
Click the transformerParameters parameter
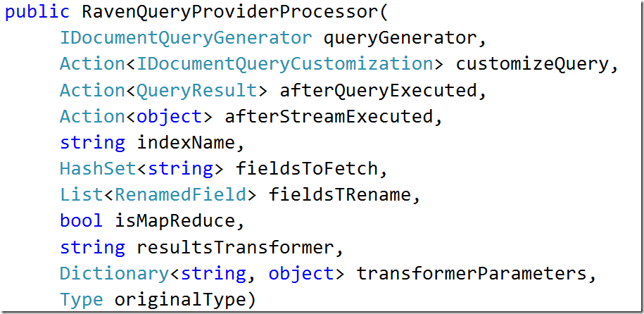tap(471, 274)
